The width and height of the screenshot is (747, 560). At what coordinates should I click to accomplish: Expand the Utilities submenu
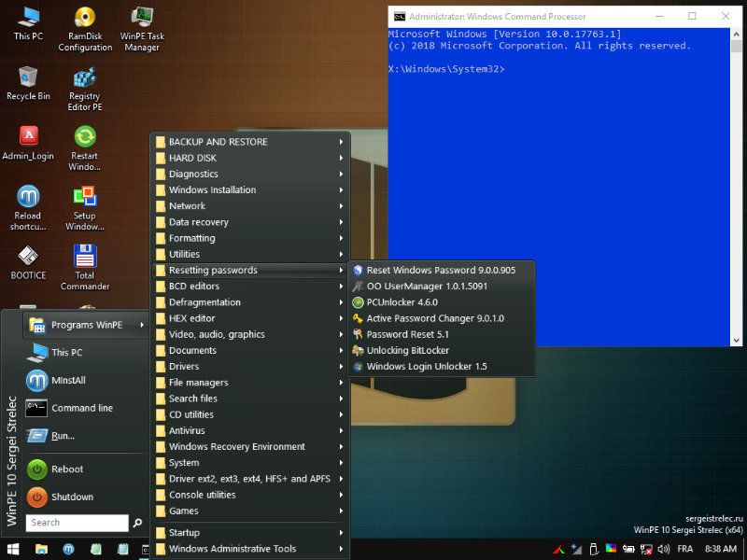(x=250, y=254)
